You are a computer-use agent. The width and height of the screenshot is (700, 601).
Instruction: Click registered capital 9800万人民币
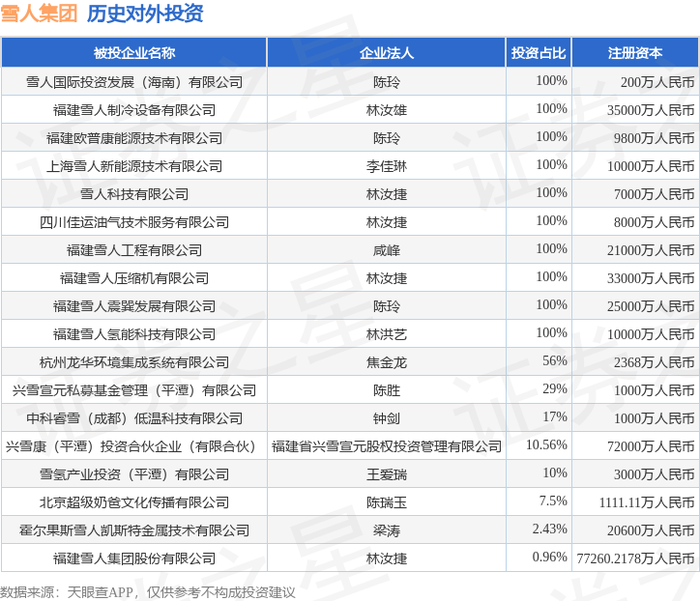(x=654, y=138)
